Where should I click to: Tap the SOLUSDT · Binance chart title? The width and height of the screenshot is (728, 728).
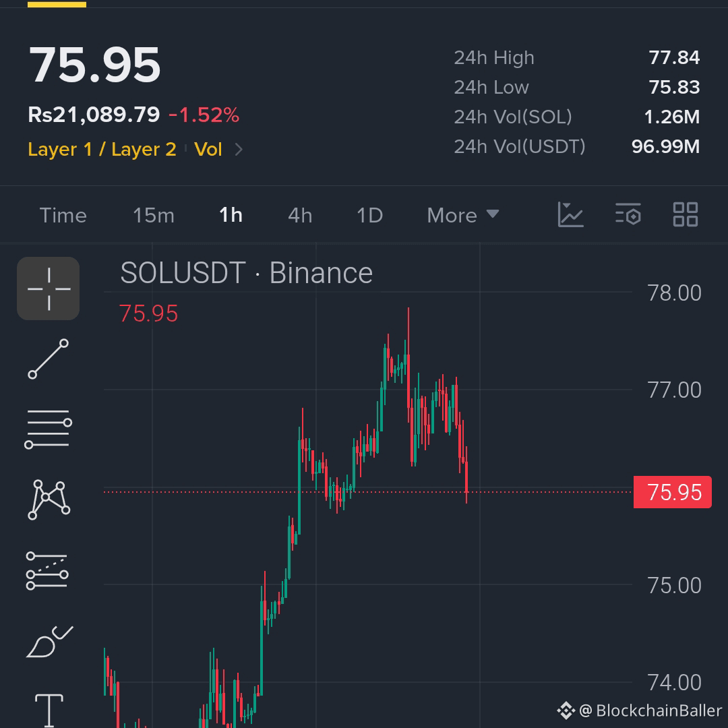[x=247, y=272]
